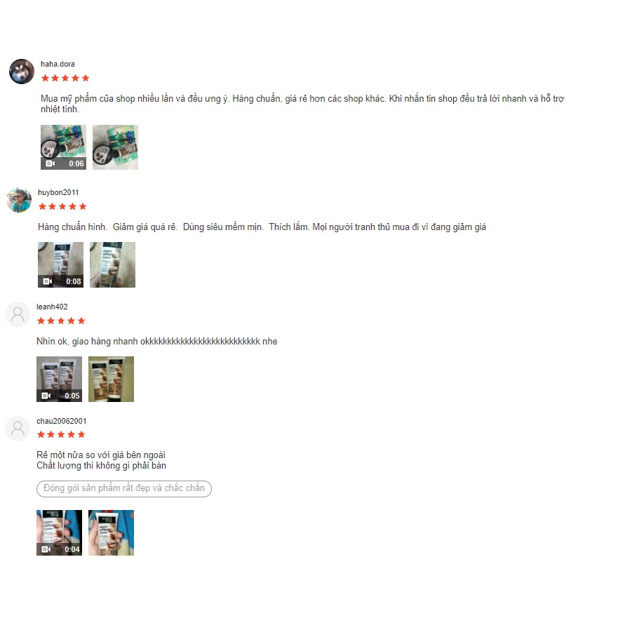The image size is (644, 644).
Task: Open username link leanh402
Action: coord(52,307)
